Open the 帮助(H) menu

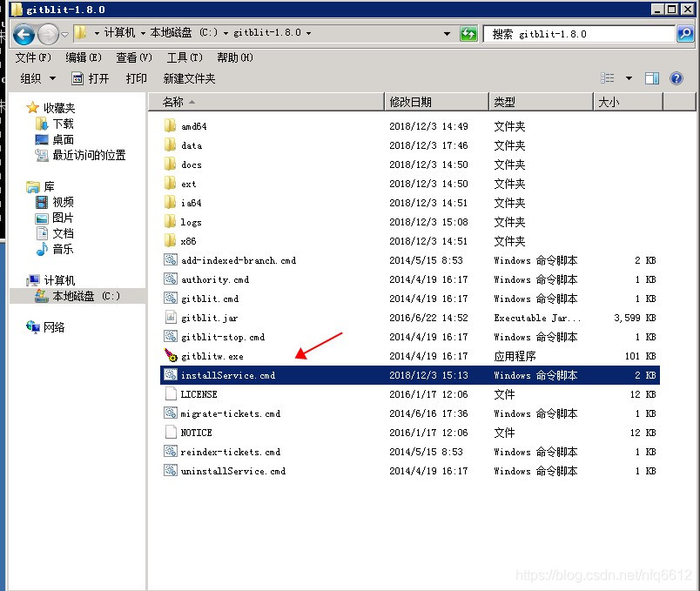[x=235, y=57]
